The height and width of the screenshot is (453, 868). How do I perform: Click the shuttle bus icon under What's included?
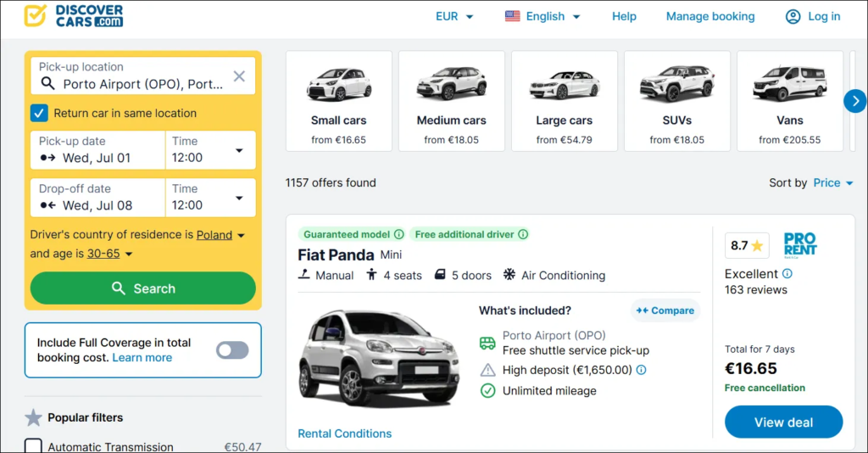[487, 344]
